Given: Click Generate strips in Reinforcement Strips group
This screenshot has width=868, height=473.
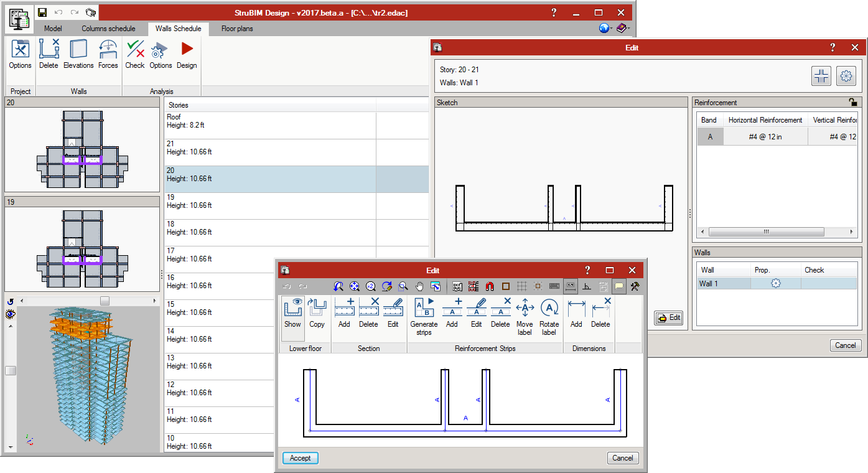Looking at the screenshot, I should pos(424,317).
